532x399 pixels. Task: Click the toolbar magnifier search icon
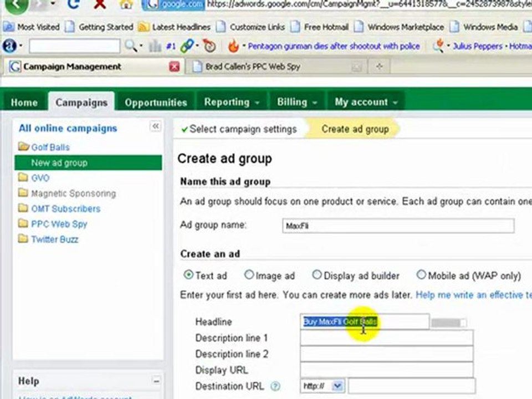131,45
